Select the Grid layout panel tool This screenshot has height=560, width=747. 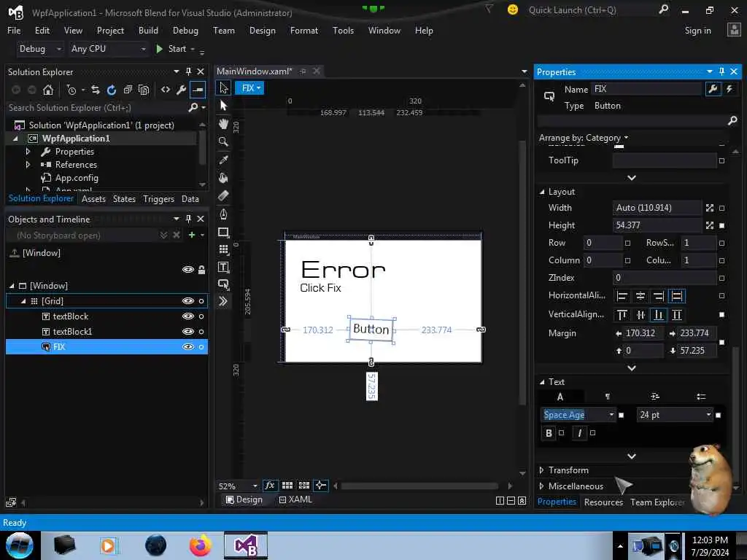tap(223, 249)
